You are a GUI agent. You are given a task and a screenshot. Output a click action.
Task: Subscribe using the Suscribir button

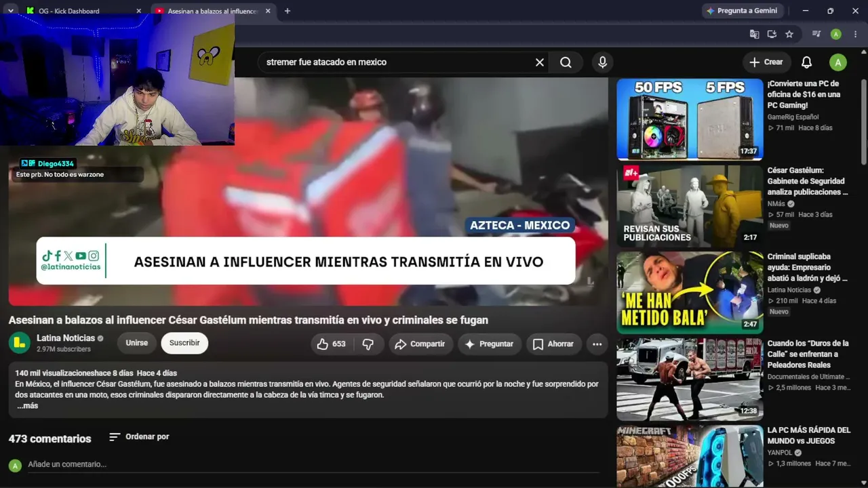pyautogui.click(x=184, y=343)
